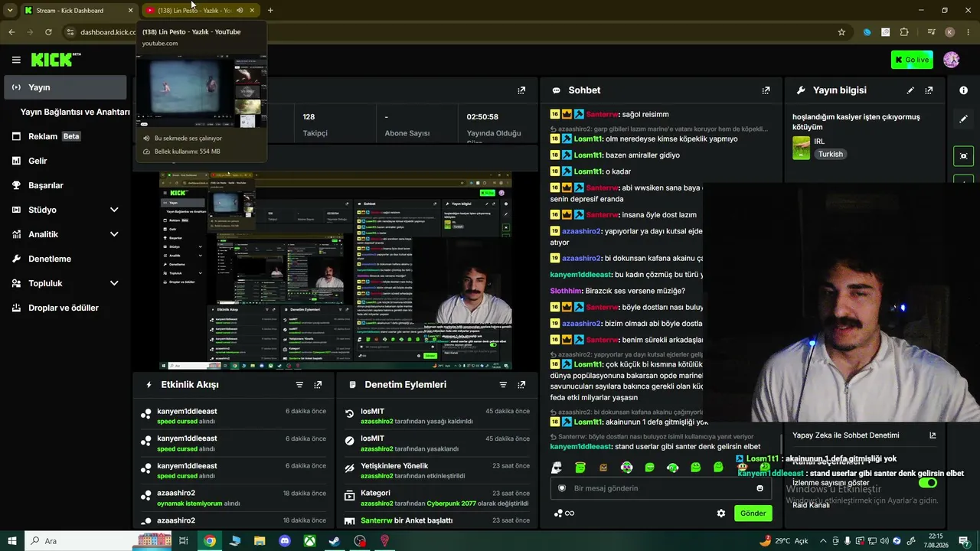Image resolution: width=980 pixels, height=551 pixels.
Task: Open Discord from the taskbar
Action: pyautogui.click(x=285, y=541)
